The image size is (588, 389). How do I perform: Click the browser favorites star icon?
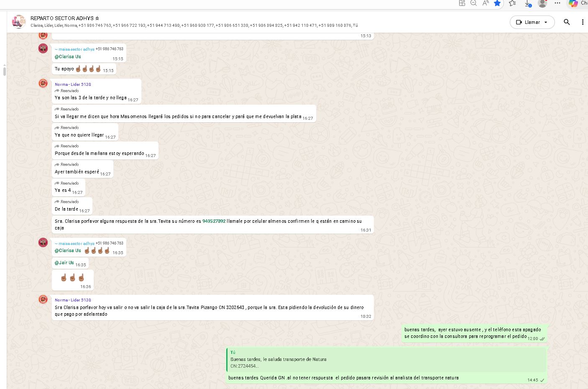(x=497, y=3)
